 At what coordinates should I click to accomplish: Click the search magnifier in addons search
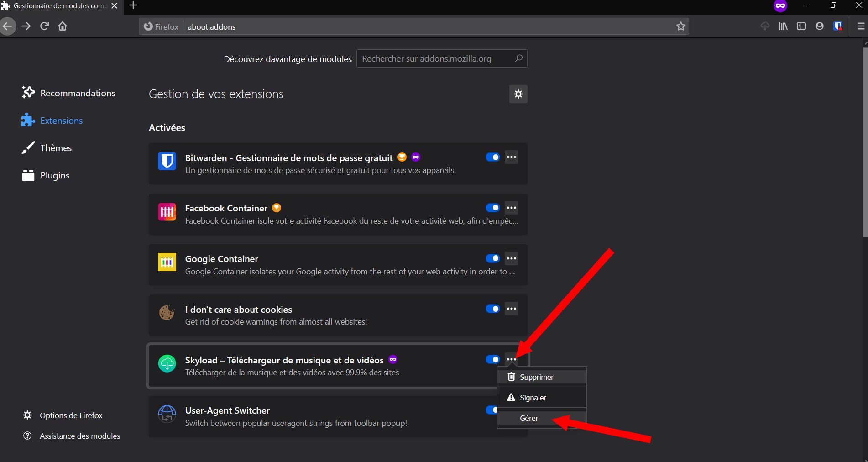coord(518,58)
